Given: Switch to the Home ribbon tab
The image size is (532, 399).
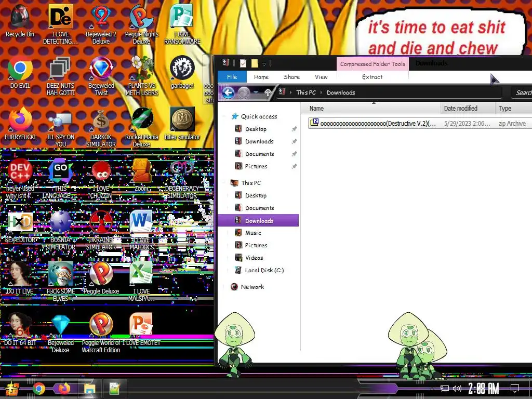Looking at the screenshot, I should point(261,77).
